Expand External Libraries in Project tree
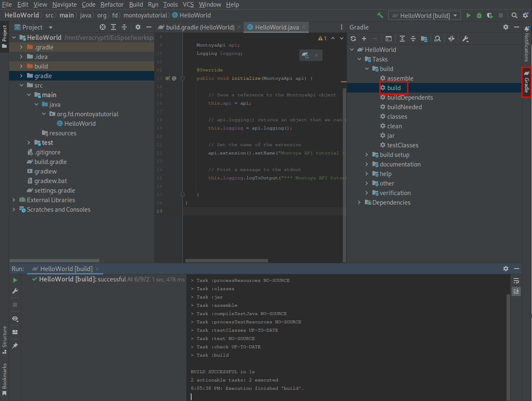The width and height of the screenshot is (532, 401). point(14,200)
